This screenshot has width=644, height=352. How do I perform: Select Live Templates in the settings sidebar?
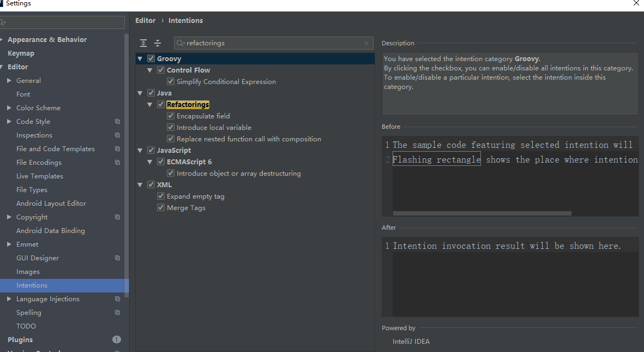pyautogui.click(x=39, y=176)
